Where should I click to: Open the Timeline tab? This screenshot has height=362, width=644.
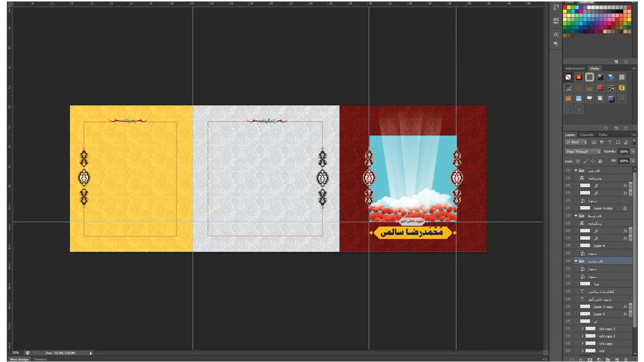click(40, 359)
